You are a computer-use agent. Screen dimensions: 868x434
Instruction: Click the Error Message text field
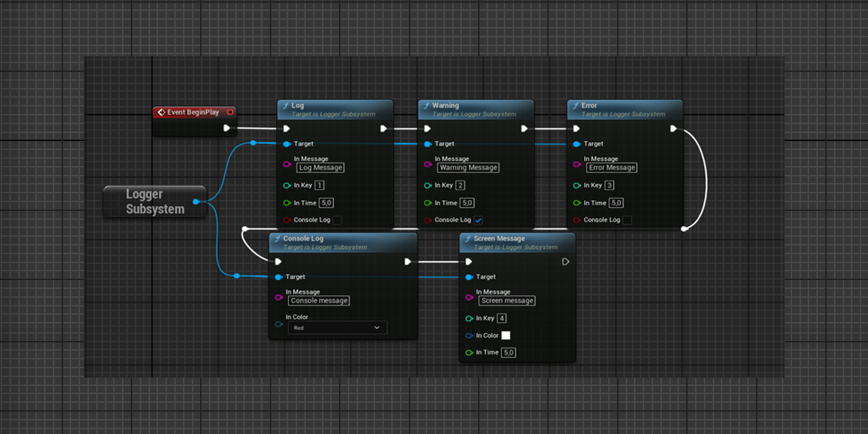pos(612,167)
